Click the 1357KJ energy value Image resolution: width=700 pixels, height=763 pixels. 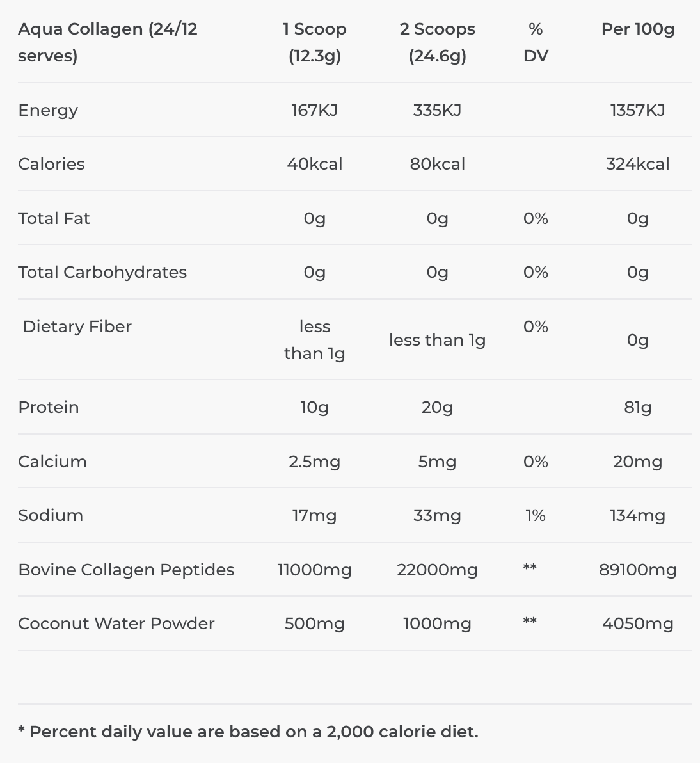pos(638,110)
